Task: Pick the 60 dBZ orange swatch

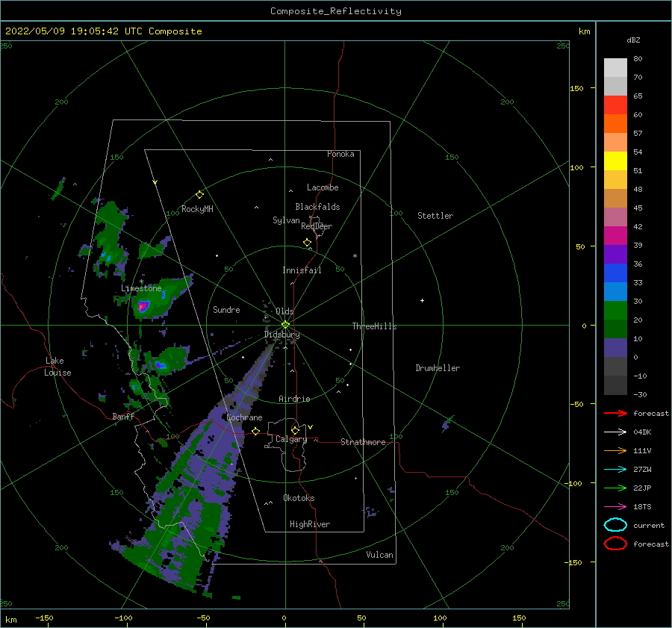Action: [x=615, y=124]
